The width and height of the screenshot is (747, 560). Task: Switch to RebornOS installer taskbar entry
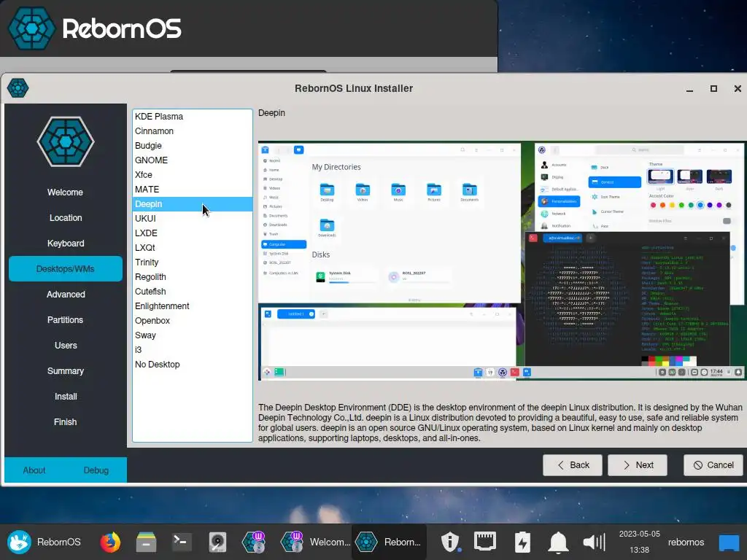point(388,542)
